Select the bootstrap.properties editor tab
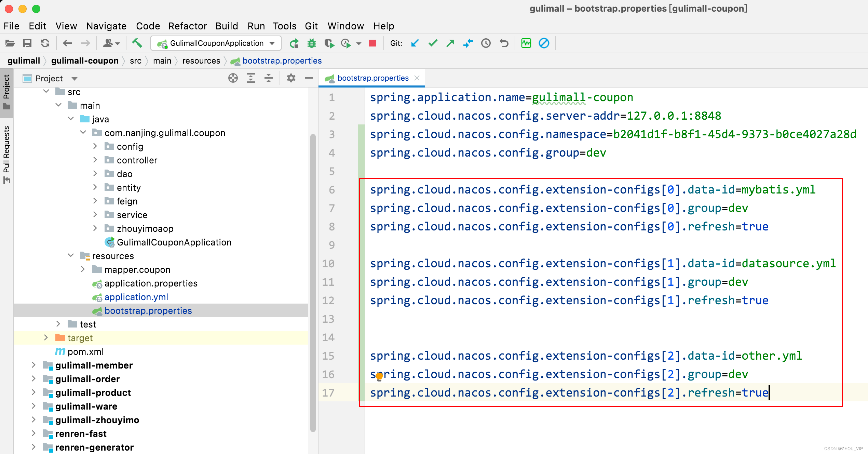 click(x=372, y=78)
